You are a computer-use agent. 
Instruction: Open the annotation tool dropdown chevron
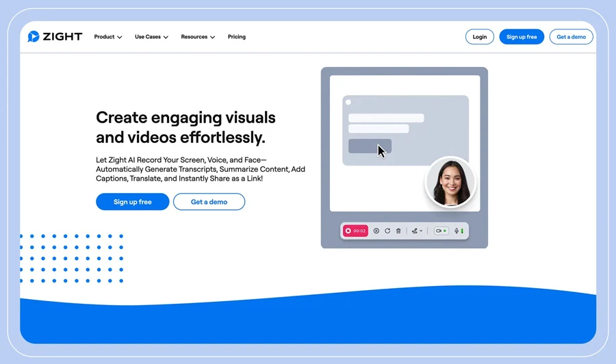point(421,231)
